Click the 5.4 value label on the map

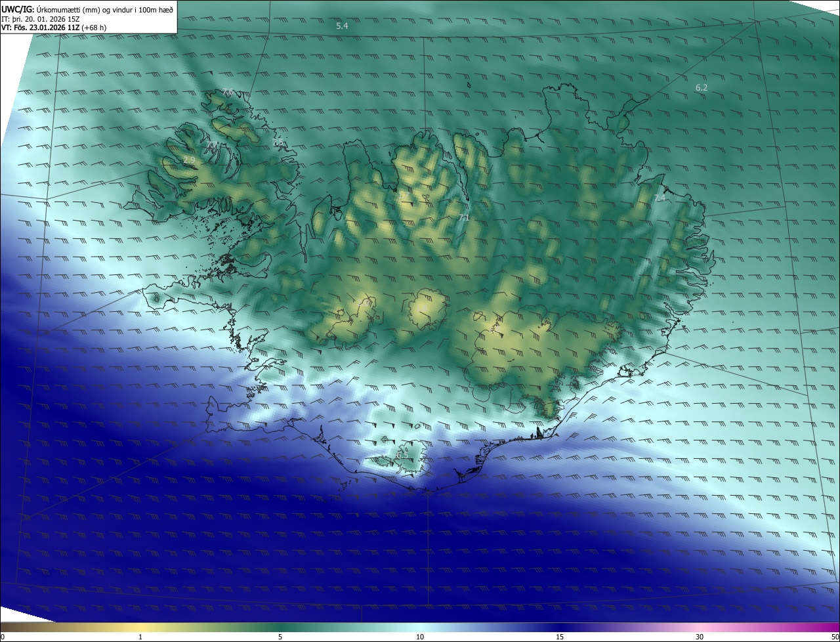point(342,26)
